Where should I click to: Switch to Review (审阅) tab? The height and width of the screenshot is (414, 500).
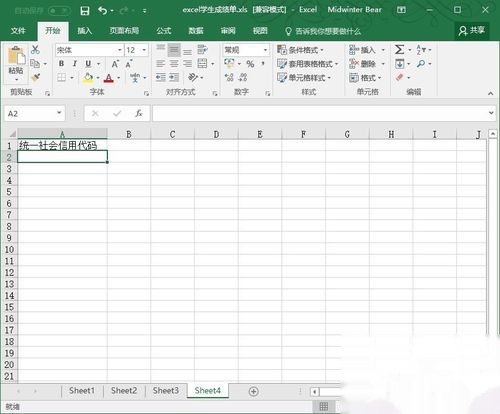(x=228, y=31)
